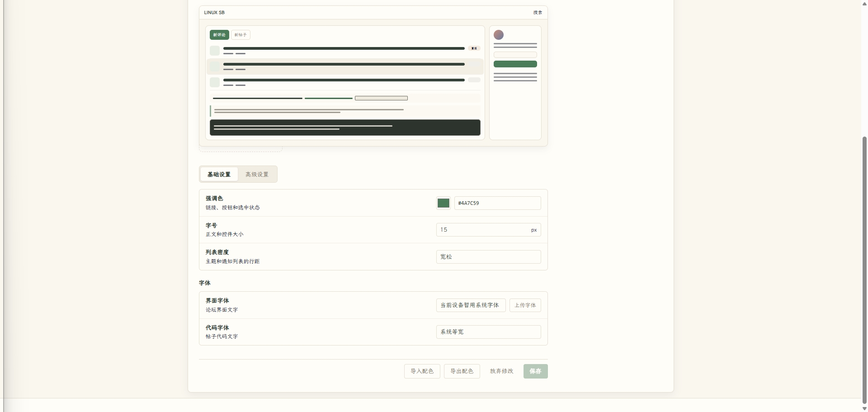Click the 导出配色 button
The width and height of the screenshot is (868, 412).
pos(462,371)
